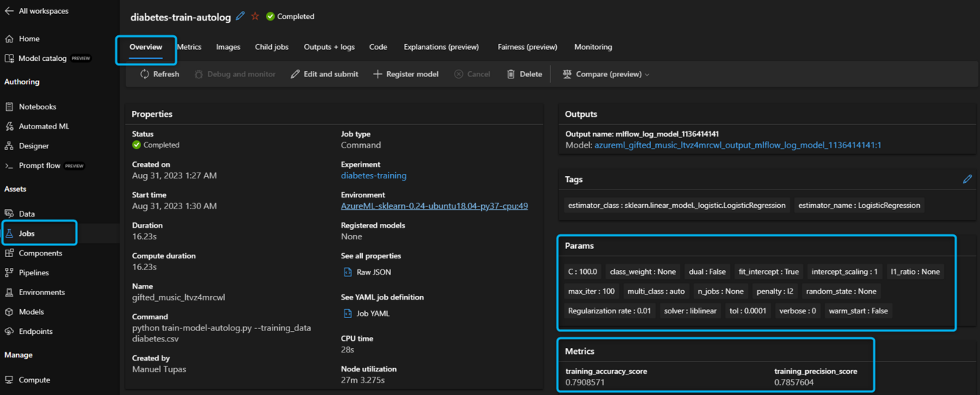Open Notebooks icon in Authoring
Image resolution: width=980 pixels, height=395 pixels.
point(9,106)
